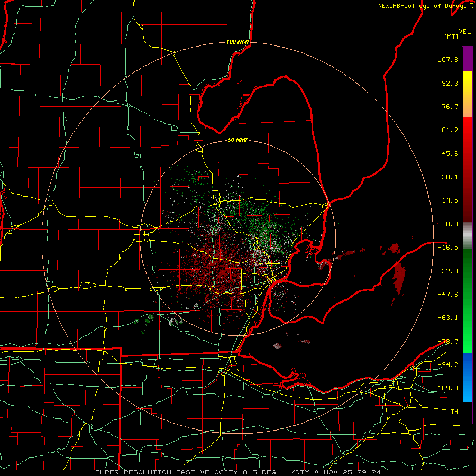Click the -78.7 legend value
476x476 pixels.
coord(448,342)
